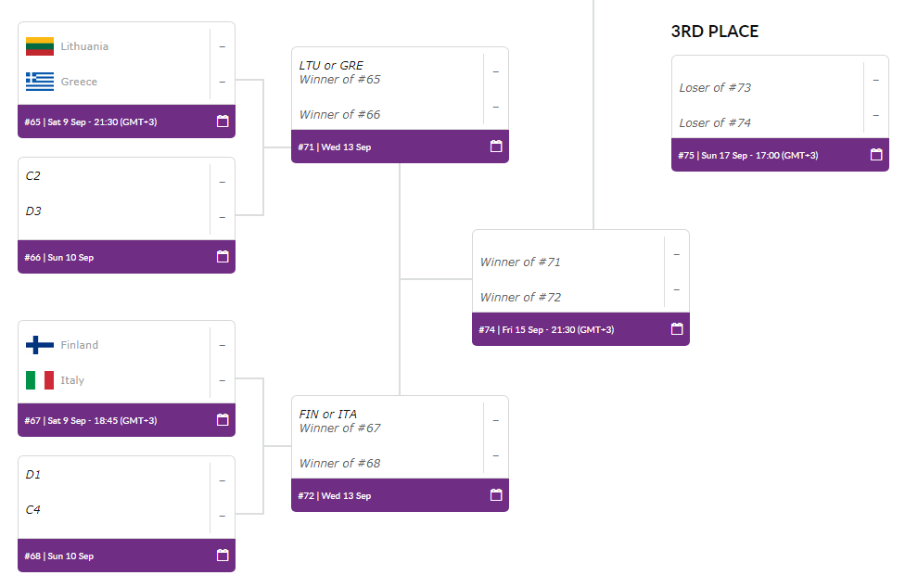Open the Italy team link
This screenshot has height=588, width=905.
tap(72, 380)
